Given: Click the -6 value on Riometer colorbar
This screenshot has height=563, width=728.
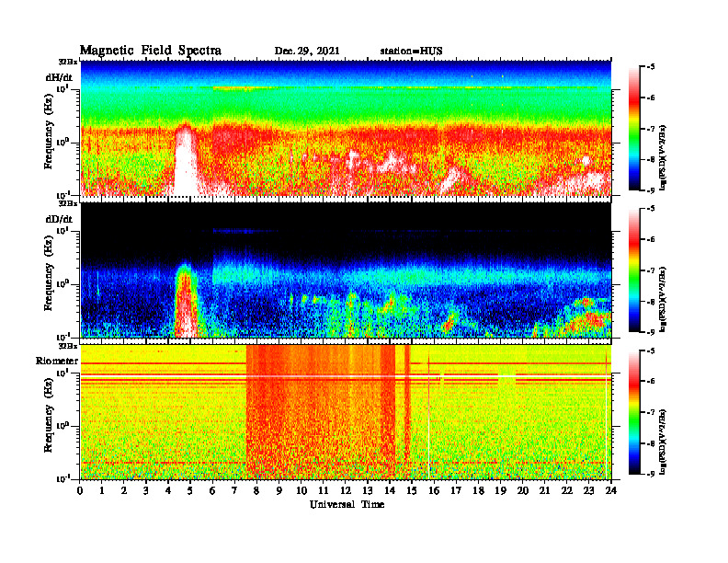Looking at the screenshot, I should tap(650, 381).
